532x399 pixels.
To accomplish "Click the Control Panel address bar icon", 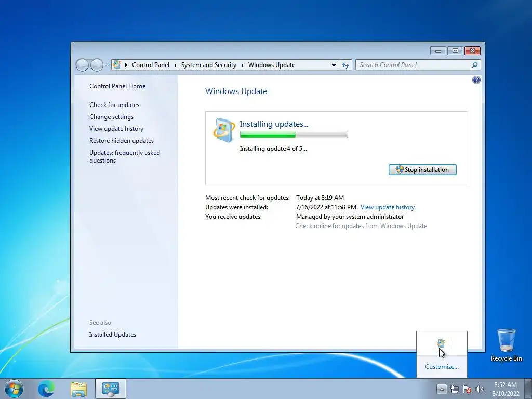I will [x=117, y=64].
